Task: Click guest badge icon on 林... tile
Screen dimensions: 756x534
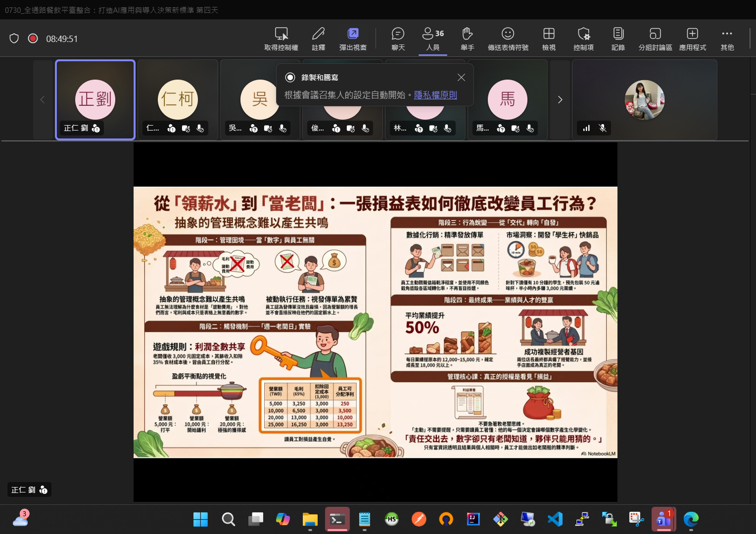Action: [419, 129]
